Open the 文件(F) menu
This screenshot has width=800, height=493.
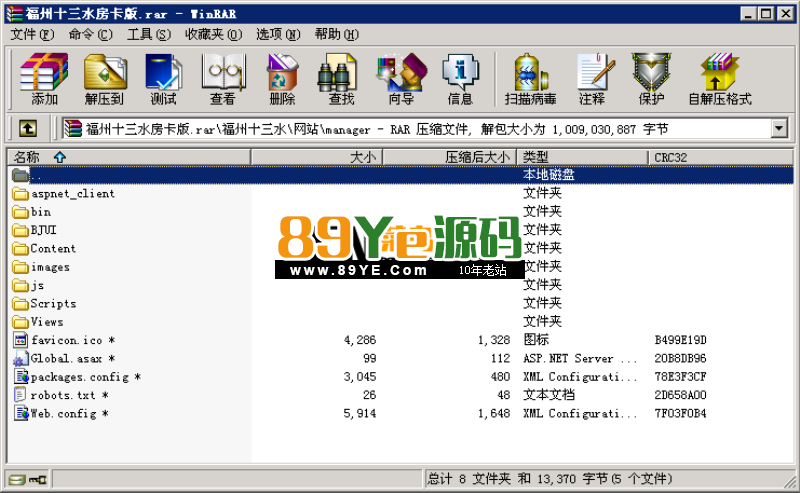coord(32,34)
